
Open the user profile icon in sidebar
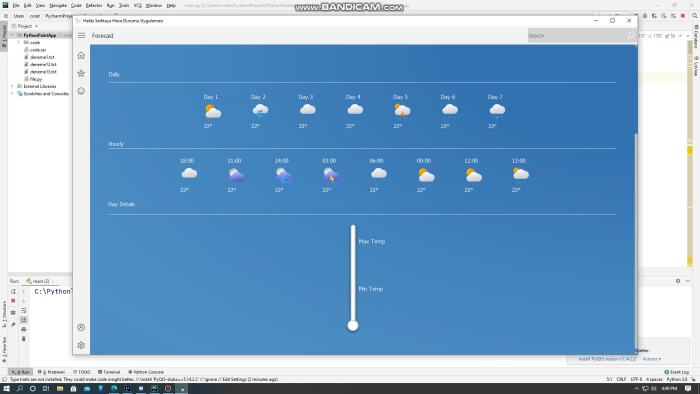pos(81,328)
